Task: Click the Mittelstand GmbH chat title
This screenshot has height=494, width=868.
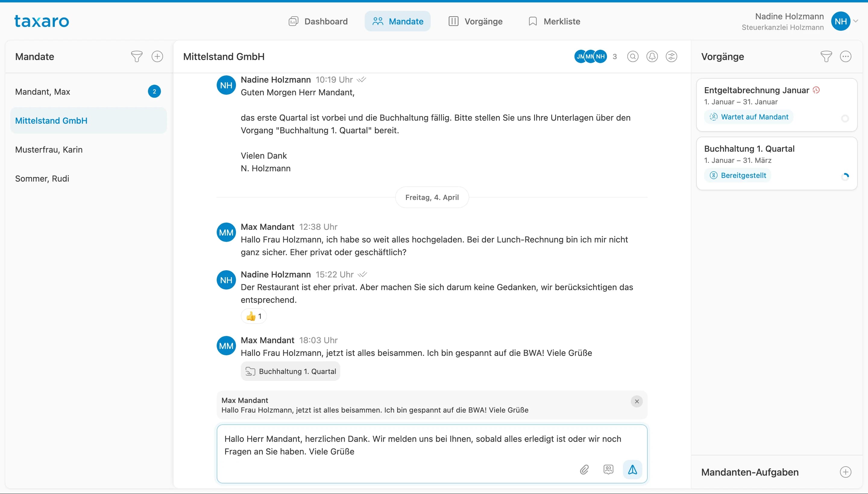Action: coord(224,57)
